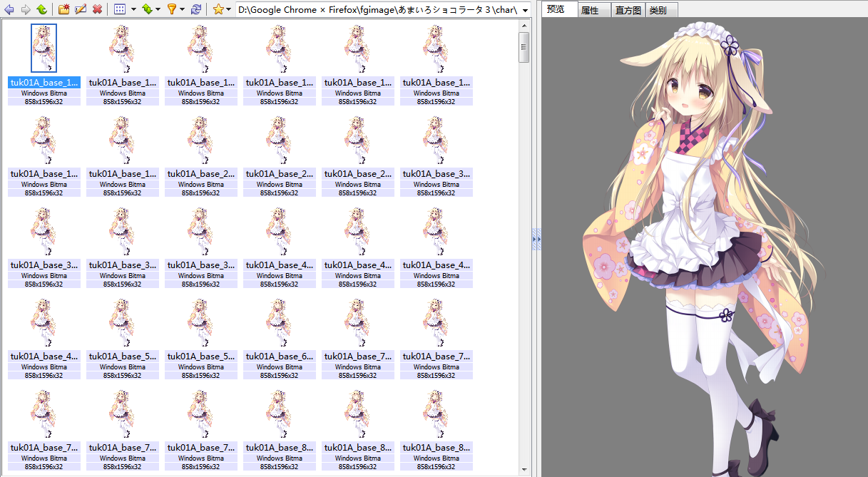Open the favorites dropdown arrow
This screenshot has height=477, width=868.
point(228,10)
